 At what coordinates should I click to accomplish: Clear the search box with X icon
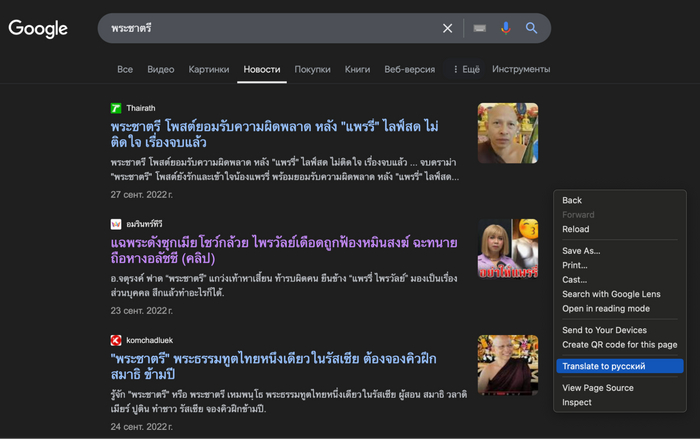[448, 28]
